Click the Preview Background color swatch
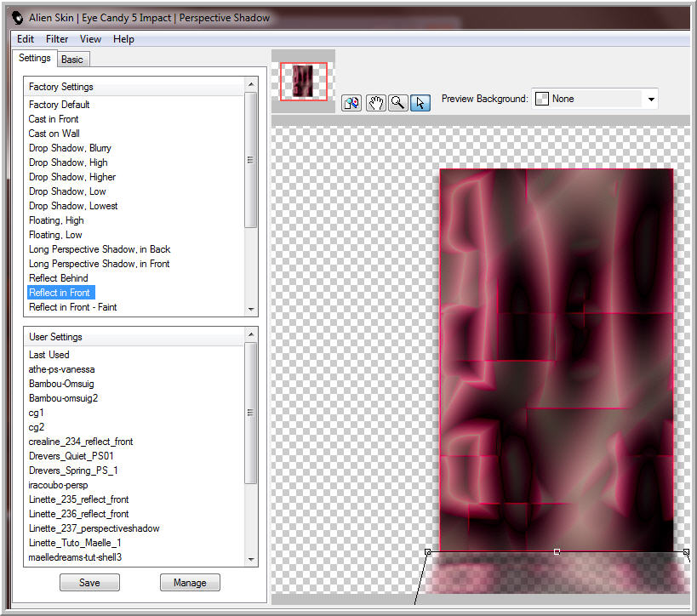Viewport: 697px width, 616px height. click(x=541, y=99)
